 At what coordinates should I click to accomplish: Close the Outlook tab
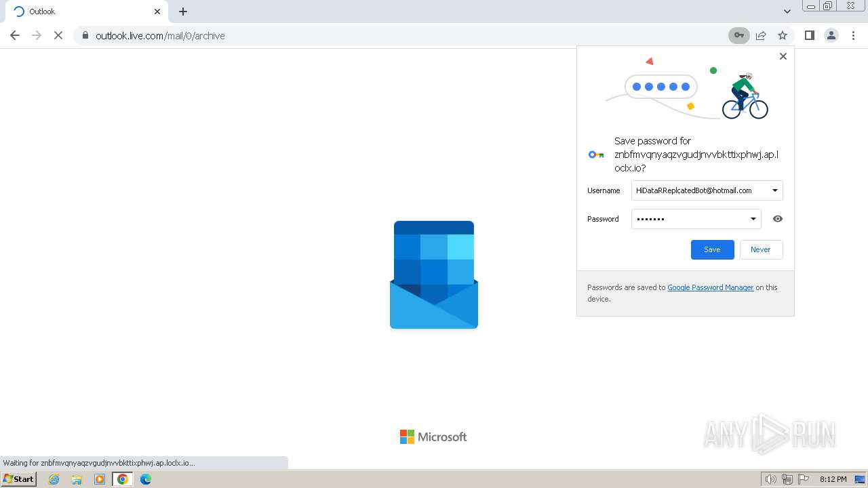[x=157, y=12]
